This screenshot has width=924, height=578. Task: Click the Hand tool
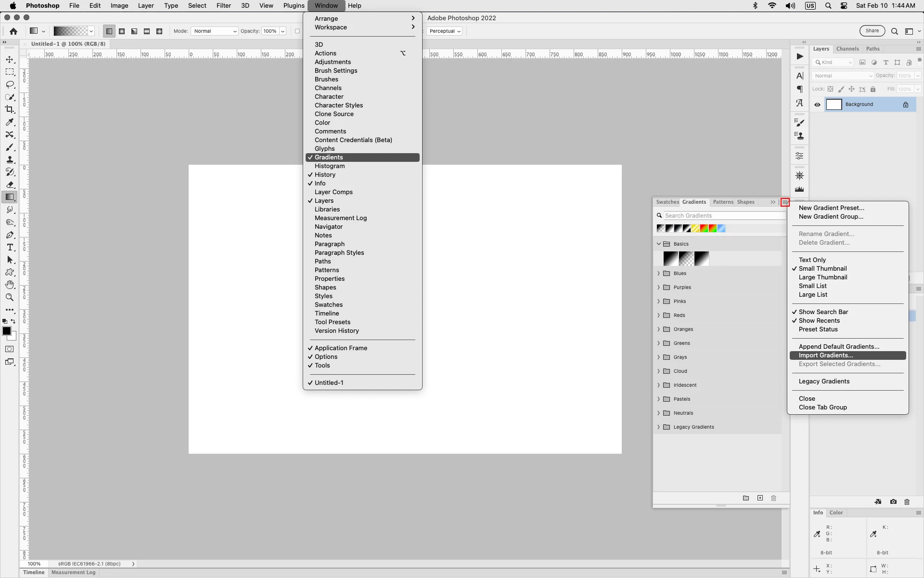[x=10, y=285]
